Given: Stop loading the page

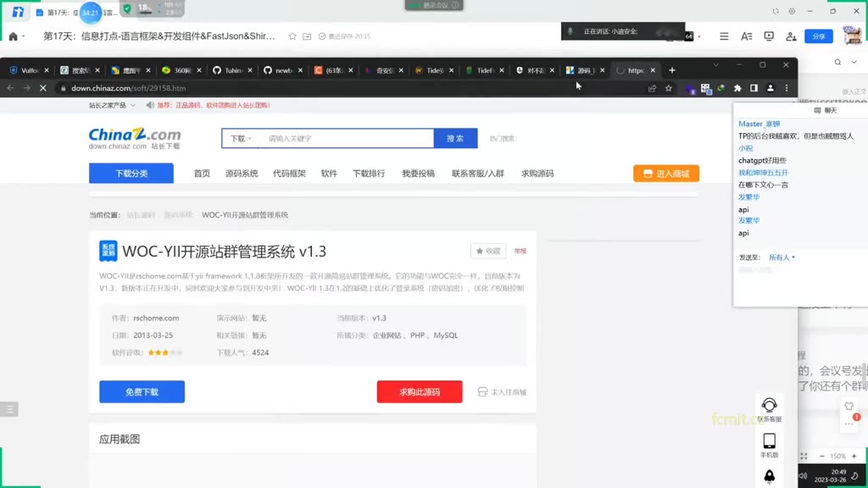Looking at the screenshot, I should 42,88.
